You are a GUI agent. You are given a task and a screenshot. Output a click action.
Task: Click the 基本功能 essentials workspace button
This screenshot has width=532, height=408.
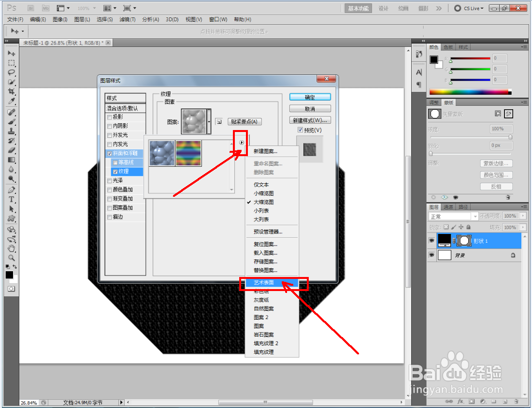(x=358, y=8)
